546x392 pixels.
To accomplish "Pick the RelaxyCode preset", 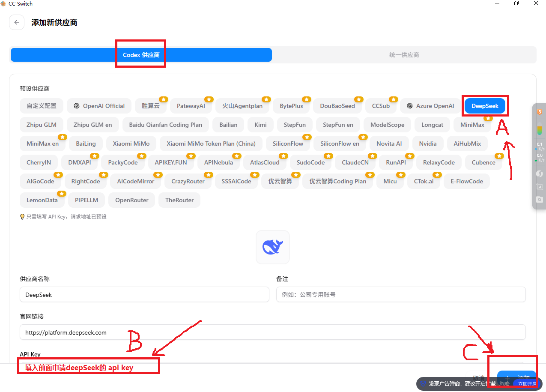I will click(x=439, y=162).
